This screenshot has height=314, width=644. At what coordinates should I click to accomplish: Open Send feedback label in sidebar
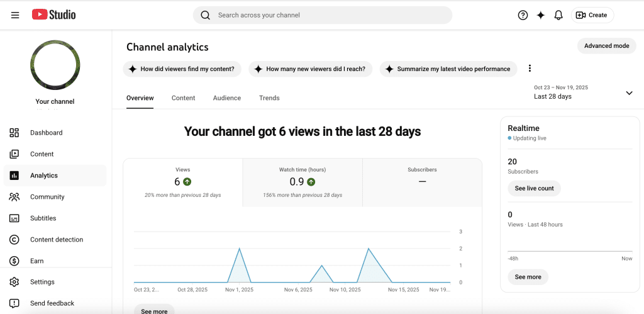pos(52,303)
